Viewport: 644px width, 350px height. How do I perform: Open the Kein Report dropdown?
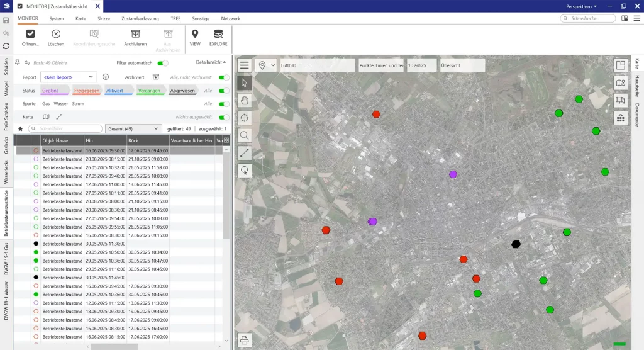click(x=69, y=77)
